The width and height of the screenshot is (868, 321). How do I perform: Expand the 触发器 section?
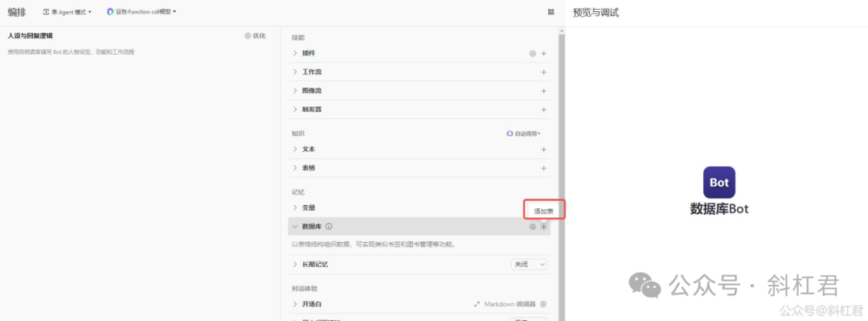pyautogui.click(x=295, y=109)
